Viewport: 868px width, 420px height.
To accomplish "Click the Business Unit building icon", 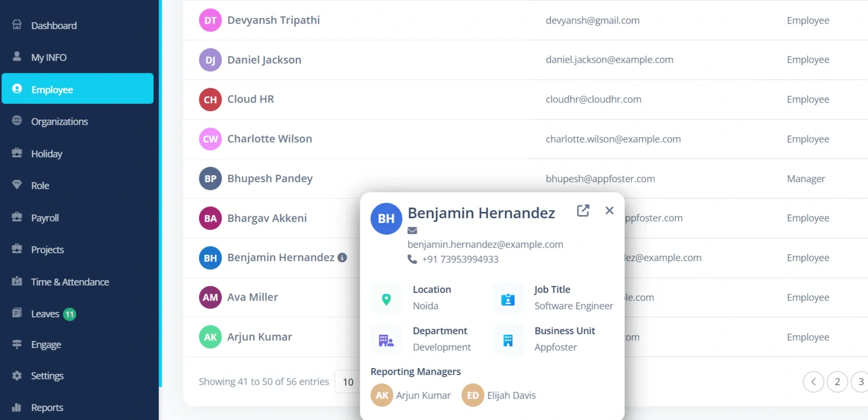I will tap(508, 340).
